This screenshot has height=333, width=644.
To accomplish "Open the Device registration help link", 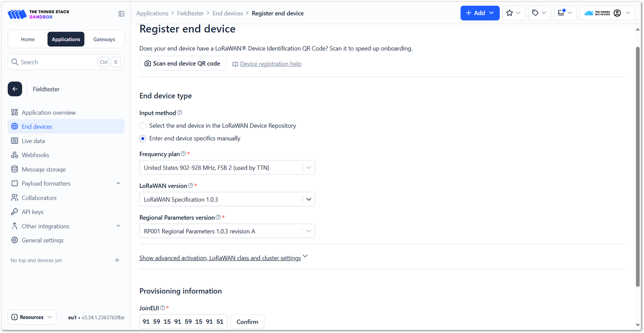I will tap(270, 64).
